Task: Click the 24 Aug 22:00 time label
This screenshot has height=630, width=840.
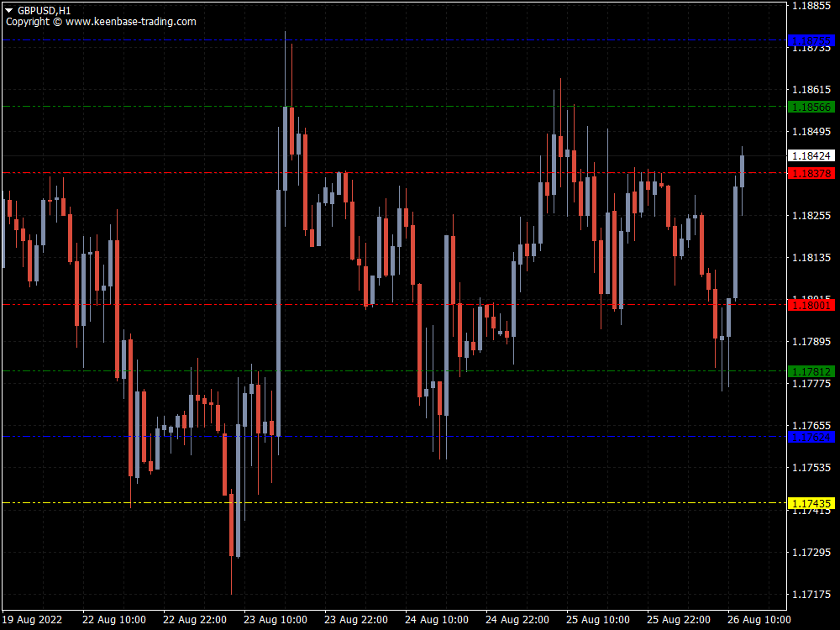Action: 517,620
